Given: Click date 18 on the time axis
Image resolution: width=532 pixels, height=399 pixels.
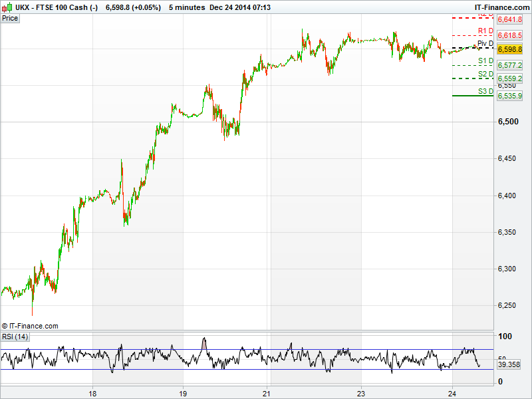Looking at the screenshot, I should coord(93,392).
